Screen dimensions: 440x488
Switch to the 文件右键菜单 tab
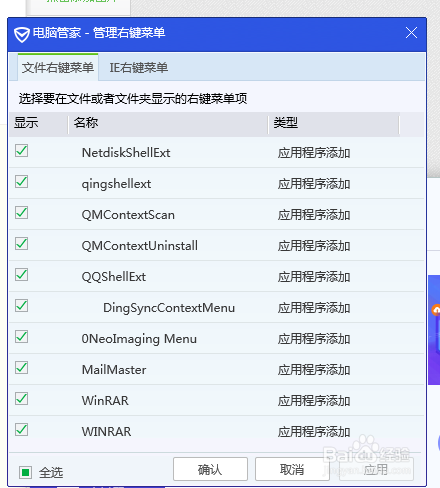coord(58,68)
